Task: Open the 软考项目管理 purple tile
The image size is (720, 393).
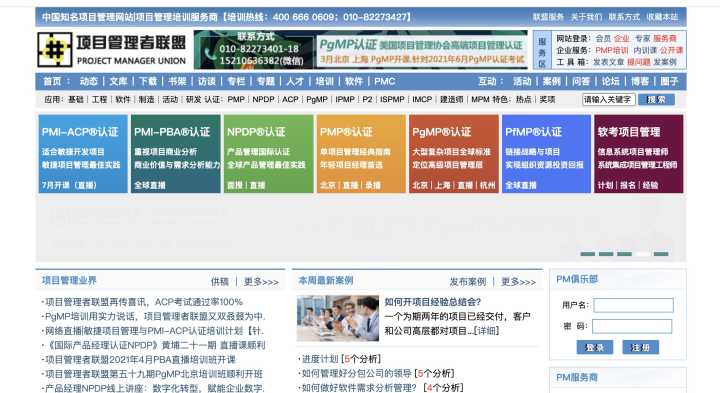Action: coord(639,154)
